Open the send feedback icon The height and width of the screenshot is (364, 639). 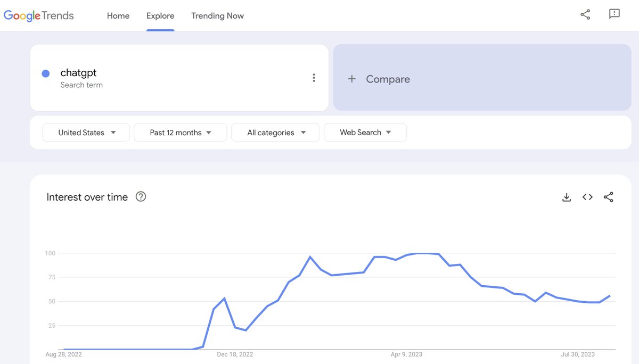[x=615, y=14]
